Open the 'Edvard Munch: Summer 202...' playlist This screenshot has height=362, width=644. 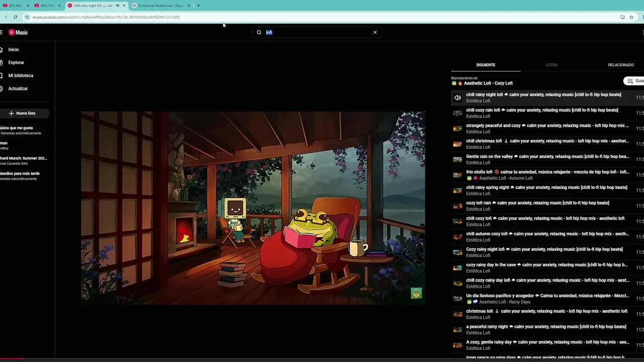[23, 160]
